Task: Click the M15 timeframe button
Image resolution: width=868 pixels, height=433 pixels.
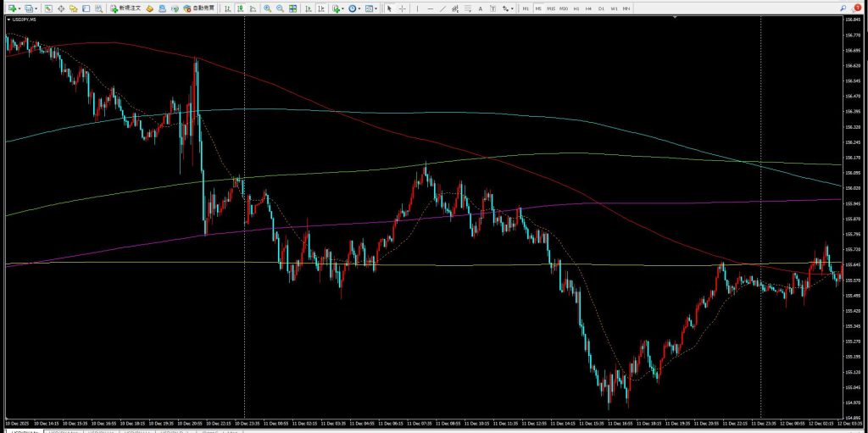Action: pyautogui.click(x=551, y=8)
